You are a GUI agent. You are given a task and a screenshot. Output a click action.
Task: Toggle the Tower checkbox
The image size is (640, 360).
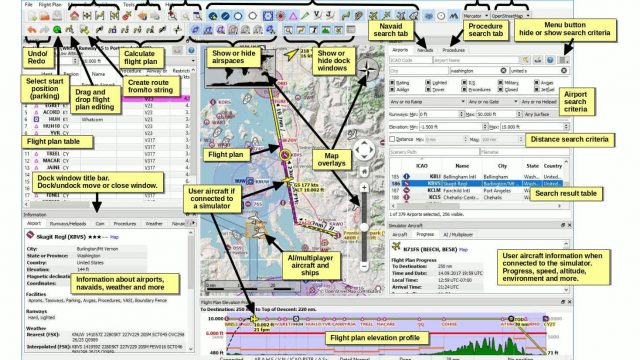coord(428,89)
